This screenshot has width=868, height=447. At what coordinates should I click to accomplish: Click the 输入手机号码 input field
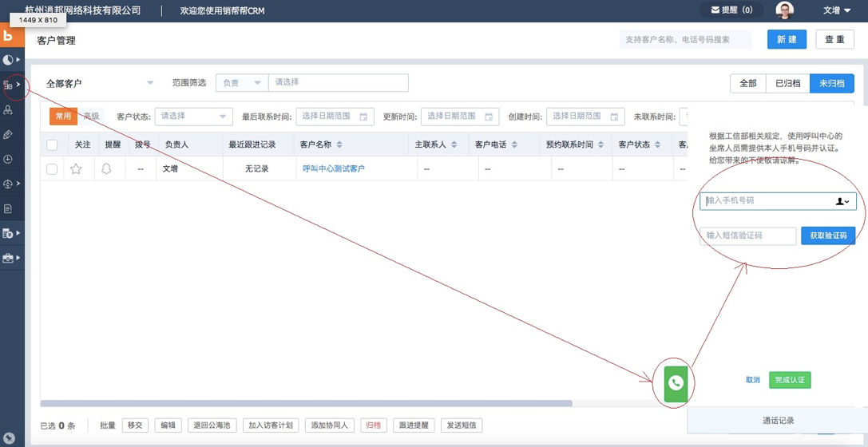[764, 201]
